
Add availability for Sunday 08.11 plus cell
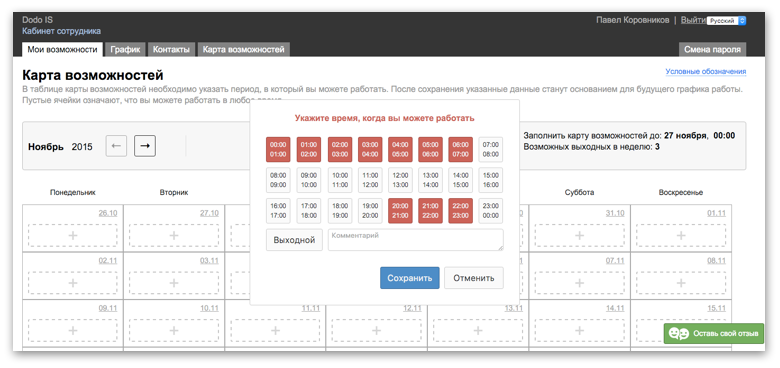[681, 283]
